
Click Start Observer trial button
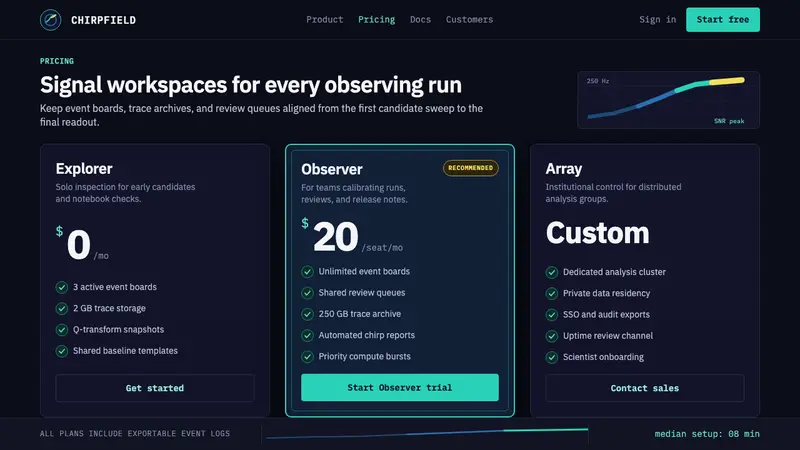click(399, 387)
